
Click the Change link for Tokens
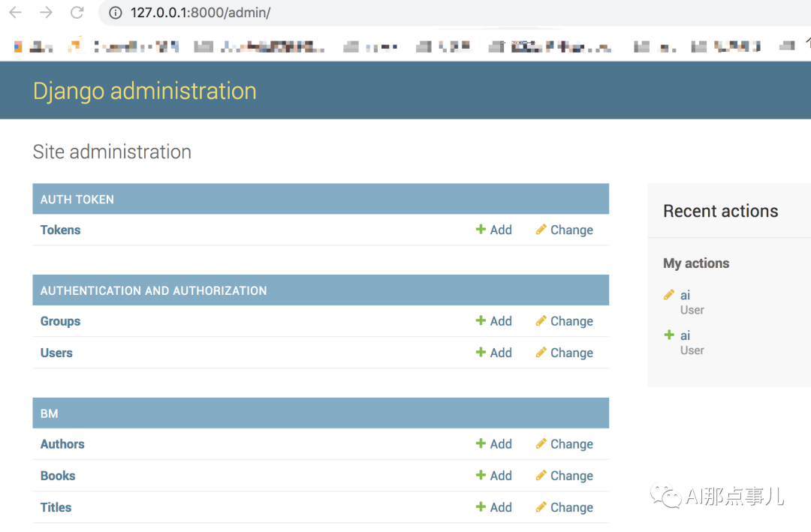[571, 230]
